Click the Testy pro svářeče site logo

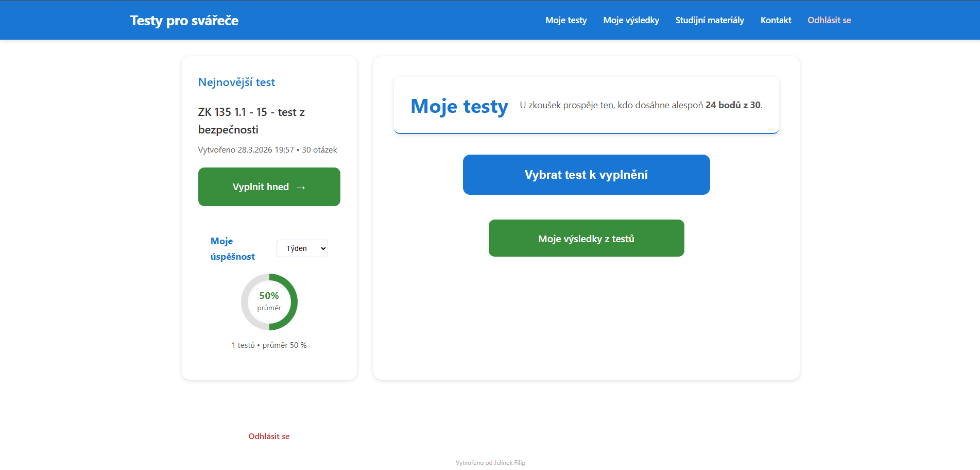[x=184, y=21]
